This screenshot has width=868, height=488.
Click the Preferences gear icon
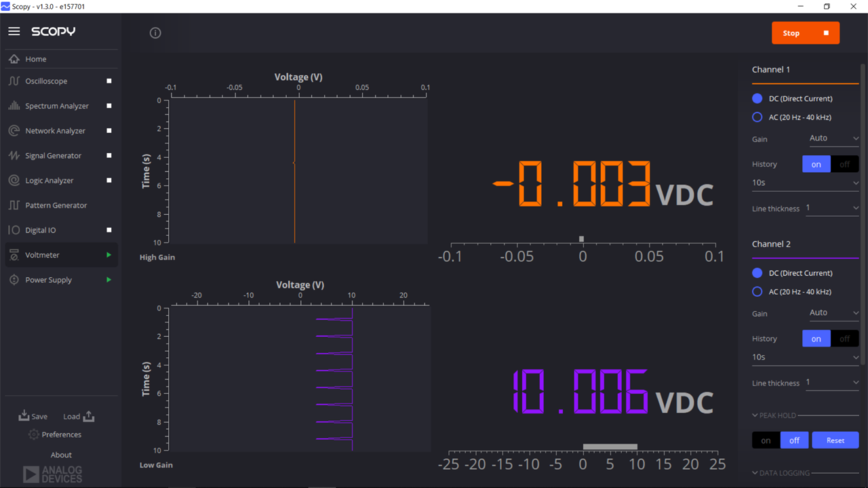(x=34, y=434)
